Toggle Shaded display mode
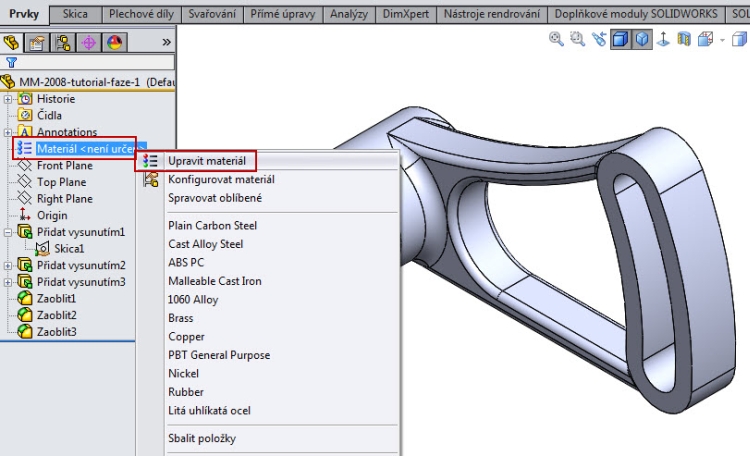Screen dimensions: 750x456 pyautogui.click(x=642, y=39)
